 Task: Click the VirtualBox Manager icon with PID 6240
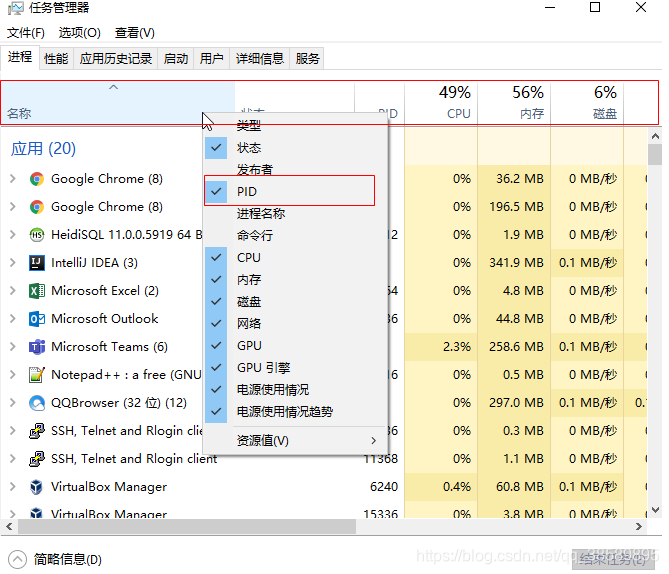[x=37, y=487]
